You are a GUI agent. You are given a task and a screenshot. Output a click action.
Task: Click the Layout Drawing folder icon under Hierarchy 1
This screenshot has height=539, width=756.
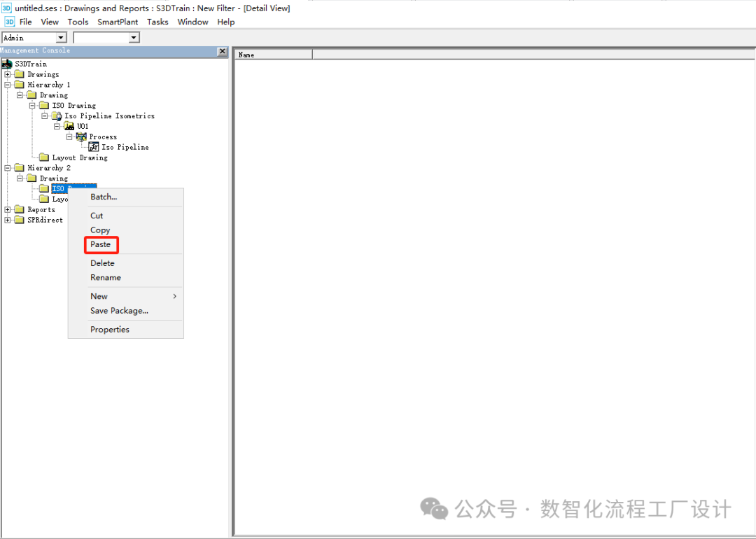tap(44, 157)
